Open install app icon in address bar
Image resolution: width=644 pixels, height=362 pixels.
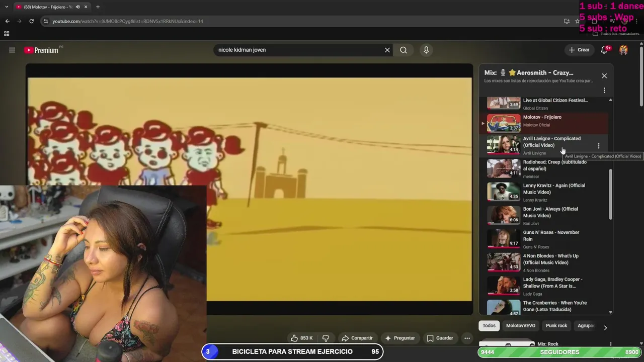567,21
